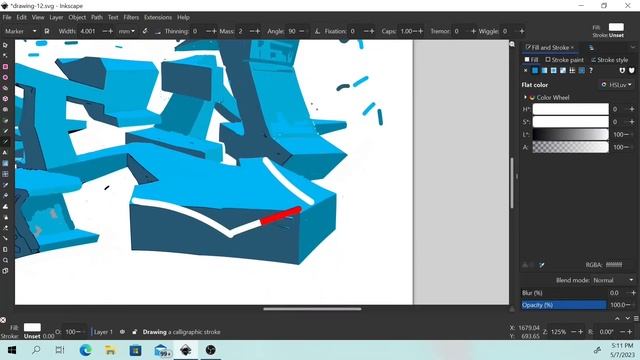Open the Edit menu
Image resolution: width=640 pixels, height=360 pixels.
pyautogui.click(x=22, y=17)
